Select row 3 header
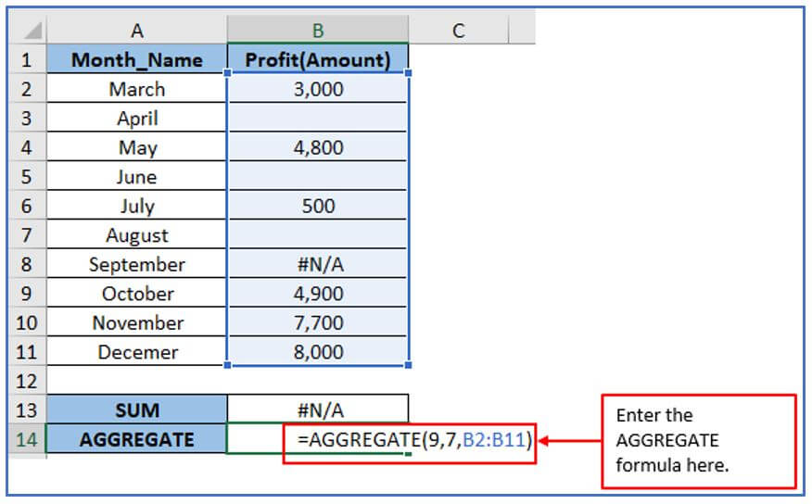812x504 pixels. coord(27,118)
